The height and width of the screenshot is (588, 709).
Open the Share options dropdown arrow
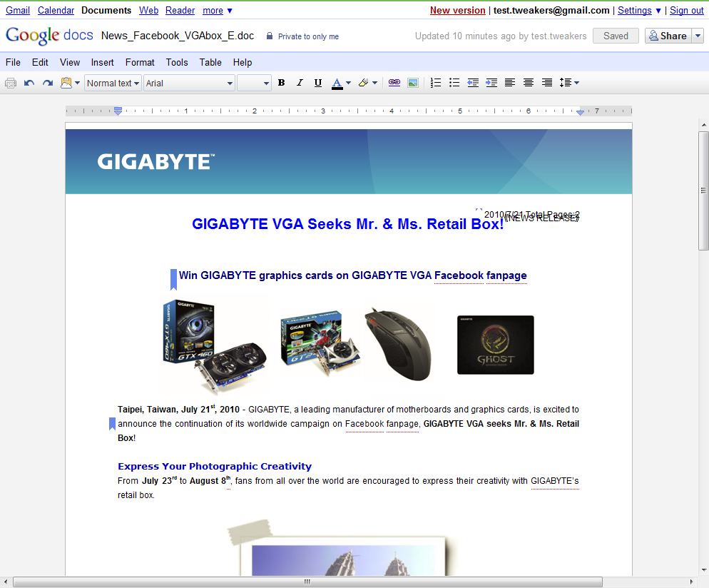point(698,36)
